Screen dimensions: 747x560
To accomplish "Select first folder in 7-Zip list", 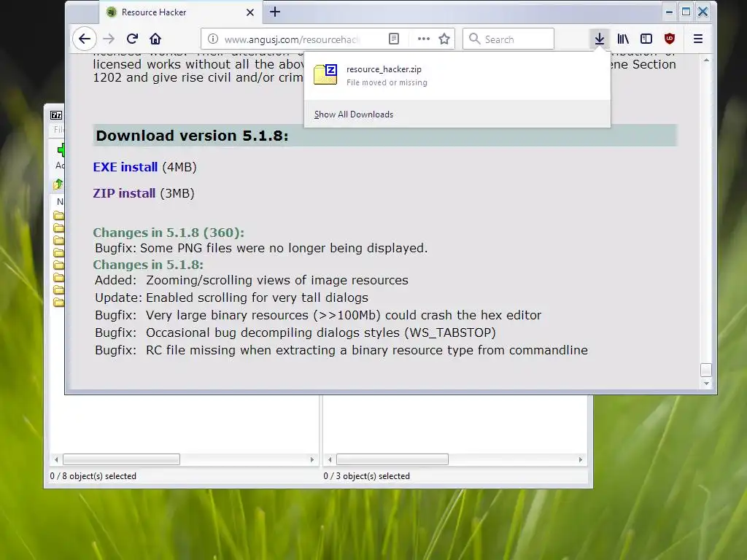I will point(58,215).
